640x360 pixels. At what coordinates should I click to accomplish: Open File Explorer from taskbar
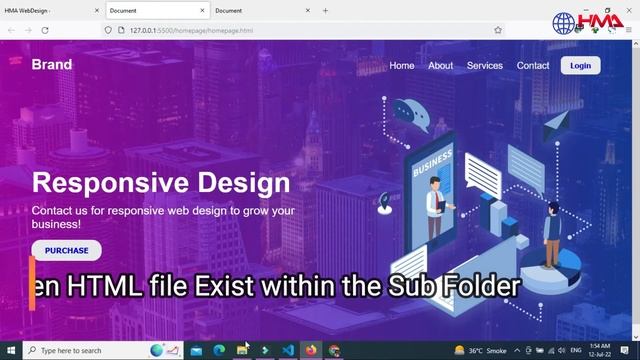point(242,351)
